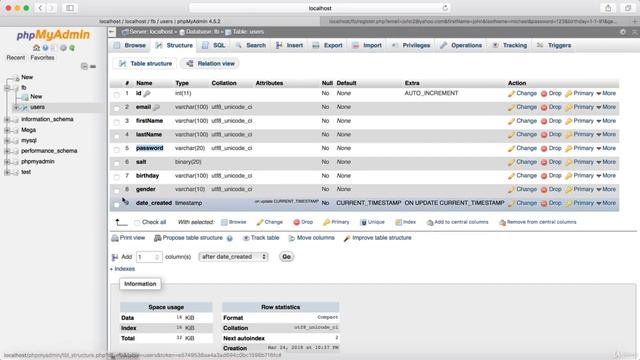Image resolution: width=640 pixels, height=360 pixels.
Task: Click the Move columns link
Action: pos(312,238)
